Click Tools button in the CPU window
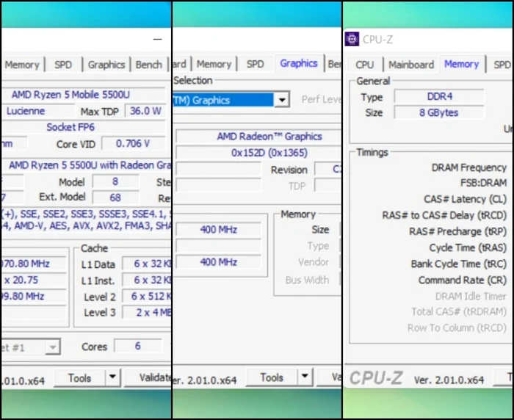This screenshot has height=420, width=514. [x=79, y=377]
